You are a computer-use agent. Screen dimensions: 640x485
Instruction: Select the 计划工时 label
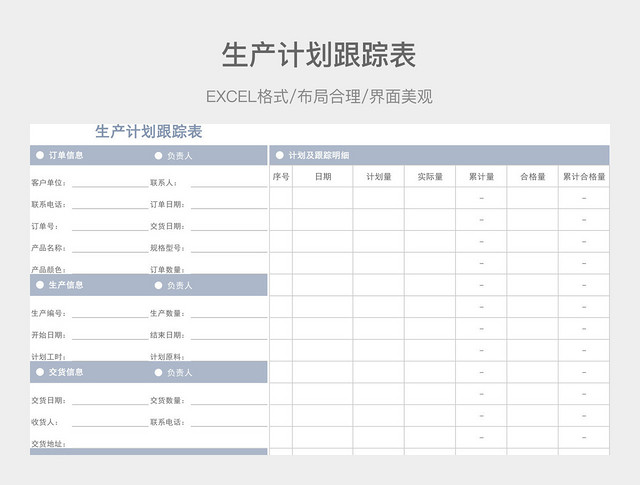click(x=48, y=357)
